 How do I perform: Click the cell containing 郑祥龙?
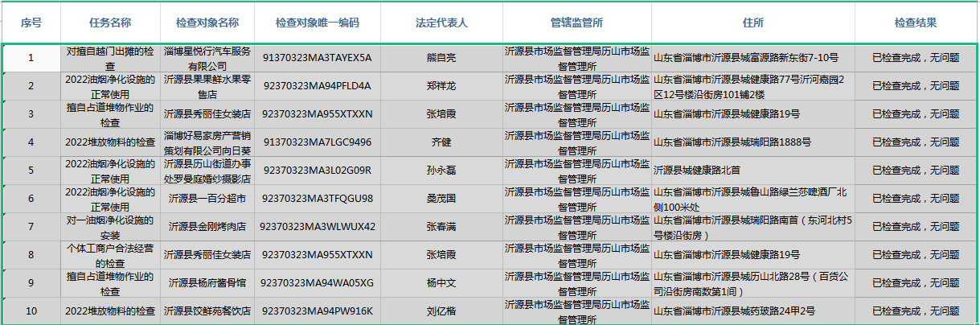click(441, 86)
